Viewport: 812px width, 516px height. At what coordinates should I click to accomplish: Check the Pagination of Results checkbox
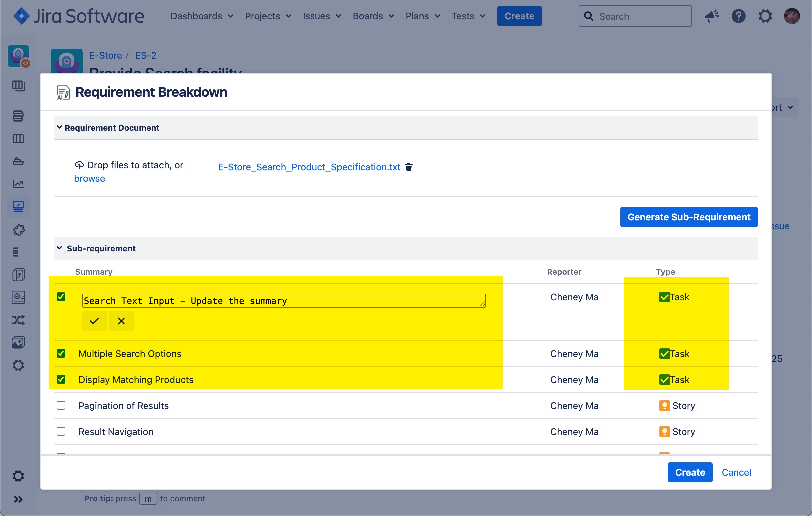pos(61,405)
